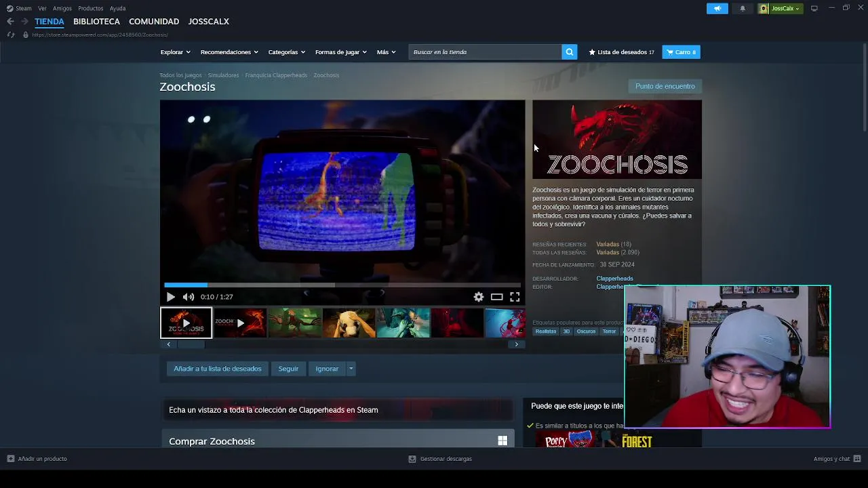Click Añadir un producto plus icon
The height and width of the screenshot is (488, 868).
[11, 459]
